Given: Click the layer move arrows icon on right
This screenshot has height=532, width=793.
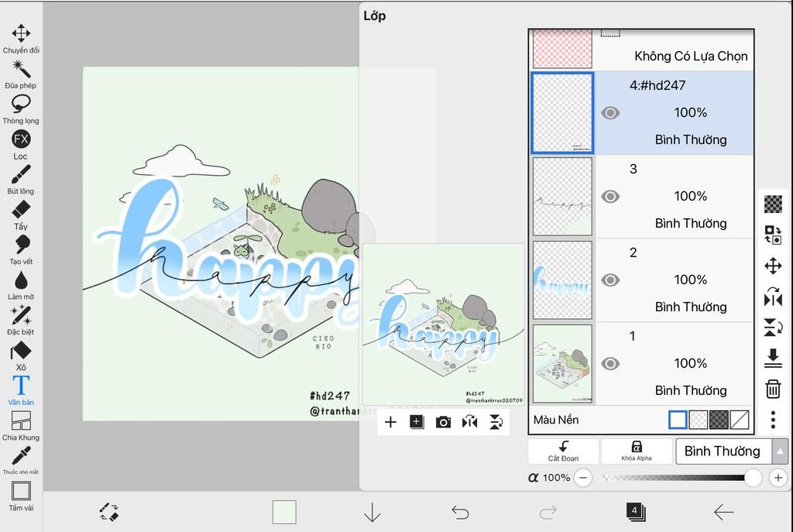Looking at the screenshot, I should [773, 266].
